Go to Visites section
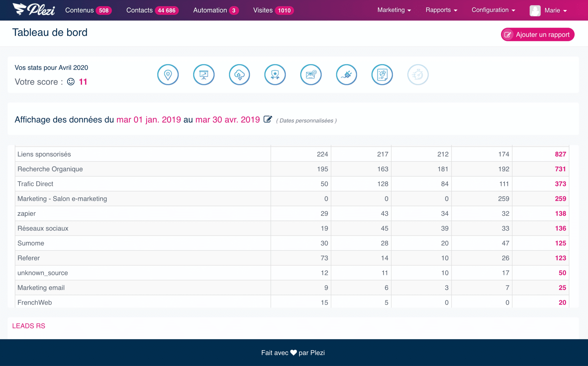Screen dimensions: 588x366 click(x=263, y=10)
